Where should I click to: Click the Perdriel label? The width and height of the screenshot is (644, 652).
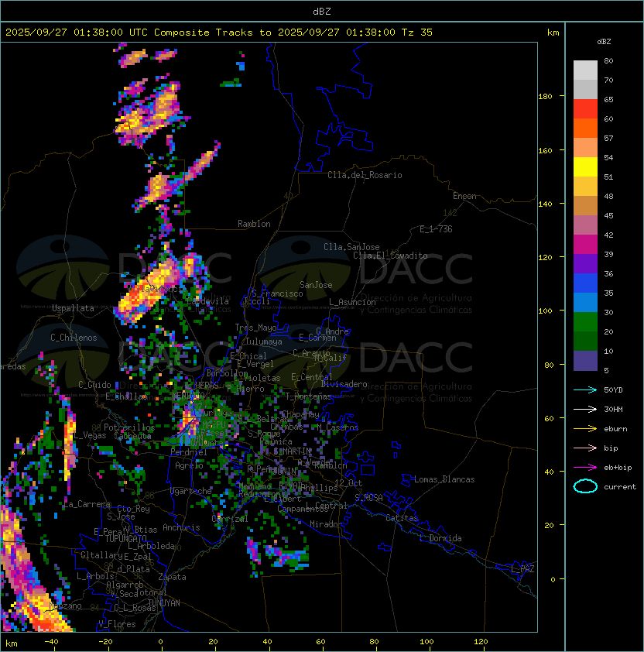(x=189, y=452)
